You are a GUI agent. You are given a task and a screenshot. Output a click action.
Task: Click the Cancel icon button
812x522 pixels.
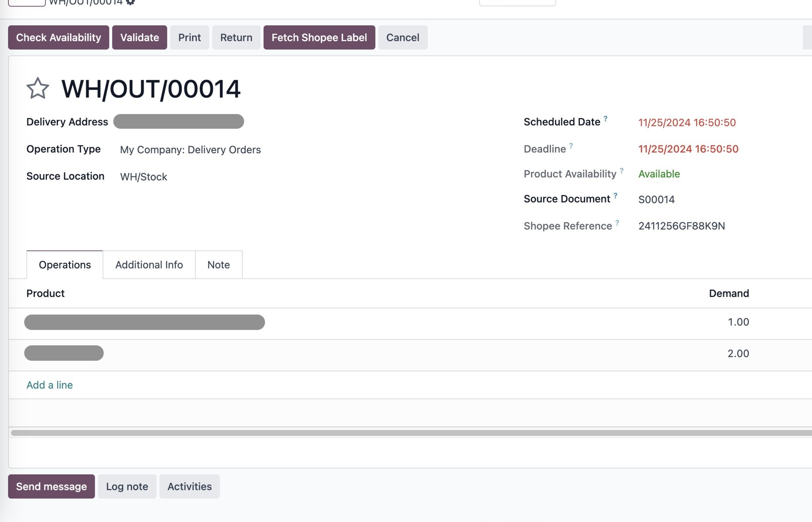tap(403, 37)
